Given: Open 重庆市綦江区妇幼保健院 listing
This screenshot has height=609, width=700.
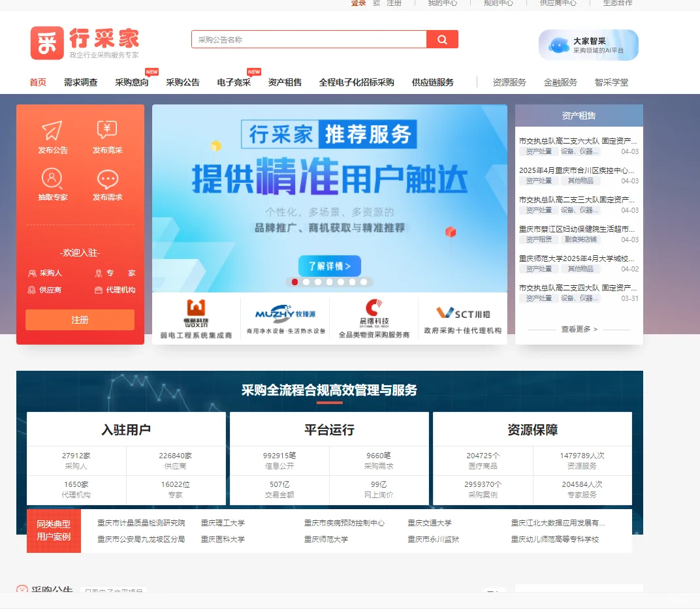Looking at the screenshot, I should (x=577, y=229).
